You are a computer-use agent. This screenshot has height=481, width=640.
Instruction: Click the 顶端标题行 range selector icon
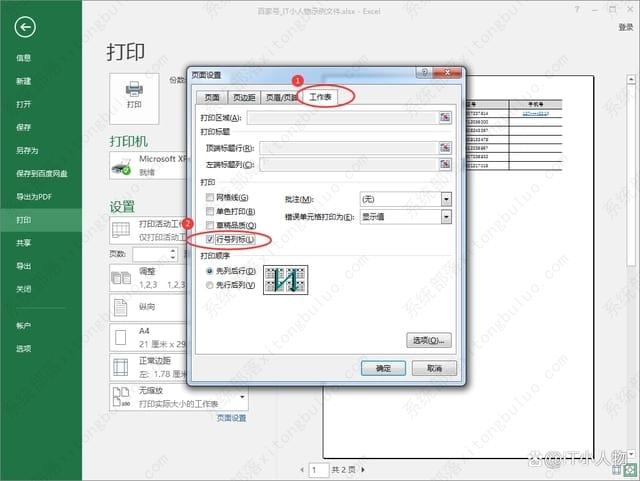pyautogui.click(x=444, y=148)
